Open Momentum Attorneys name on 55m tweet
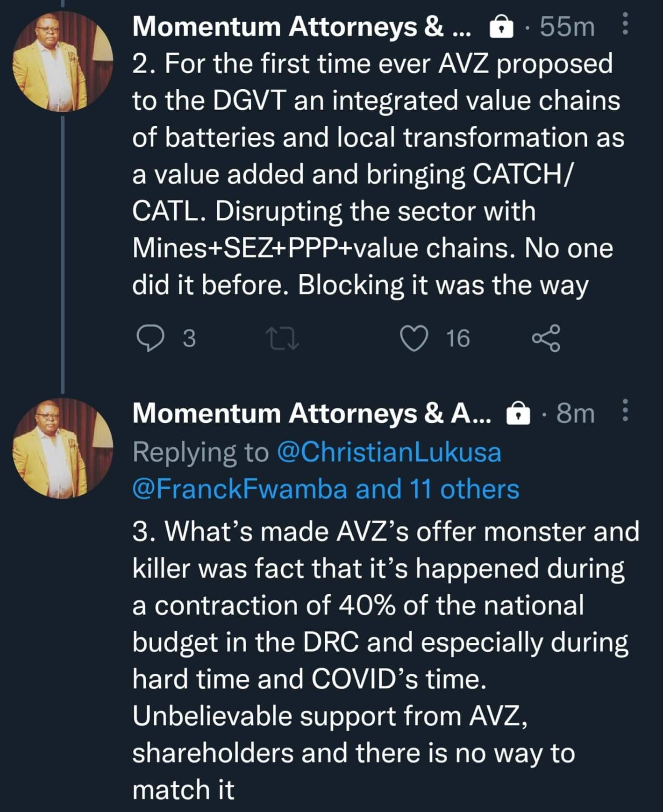Screen dimensions: 663x812 pos(302,27)
